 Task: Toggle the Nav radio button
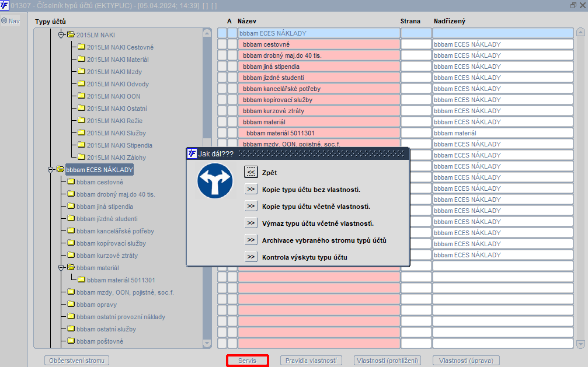click(4, 20)
